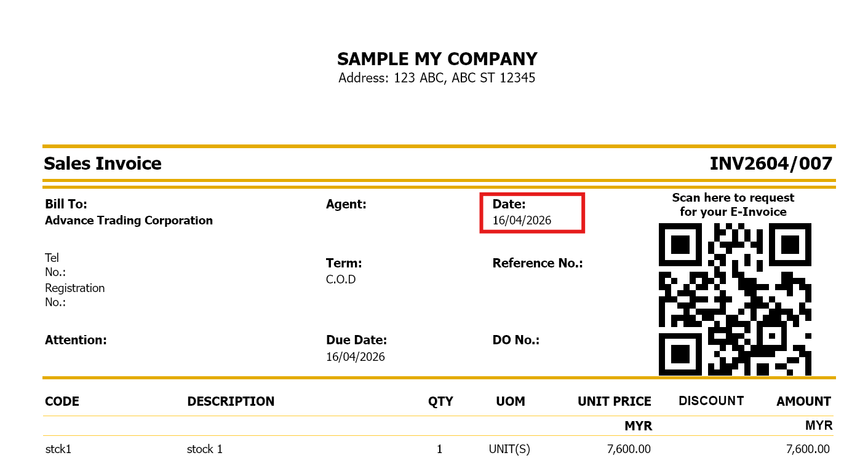This screenshot has height=458, width=868.
Task: Click the DO No. label
Action: pyautogui.click(x=516, y=340)
